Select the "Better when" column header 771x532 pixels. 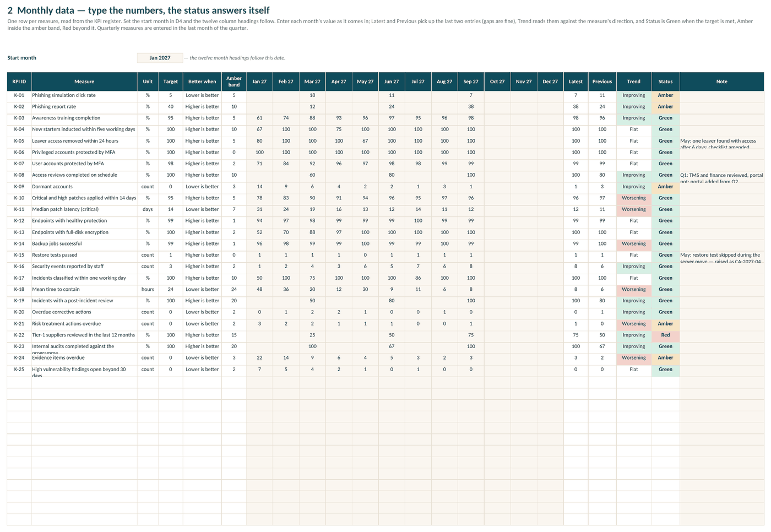(x=202, y=82)
